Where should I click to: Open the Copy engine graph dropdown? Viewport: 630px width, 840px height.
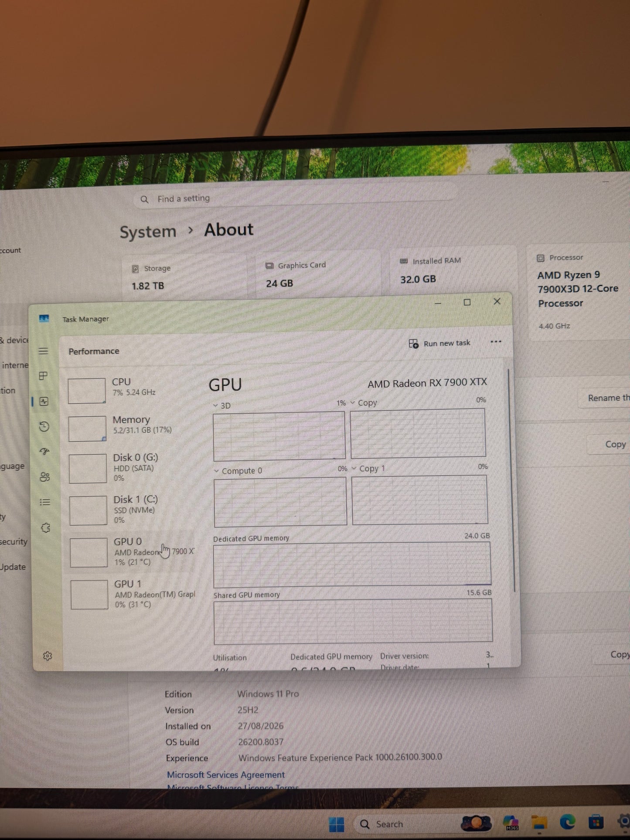click(x=353, y=403)
